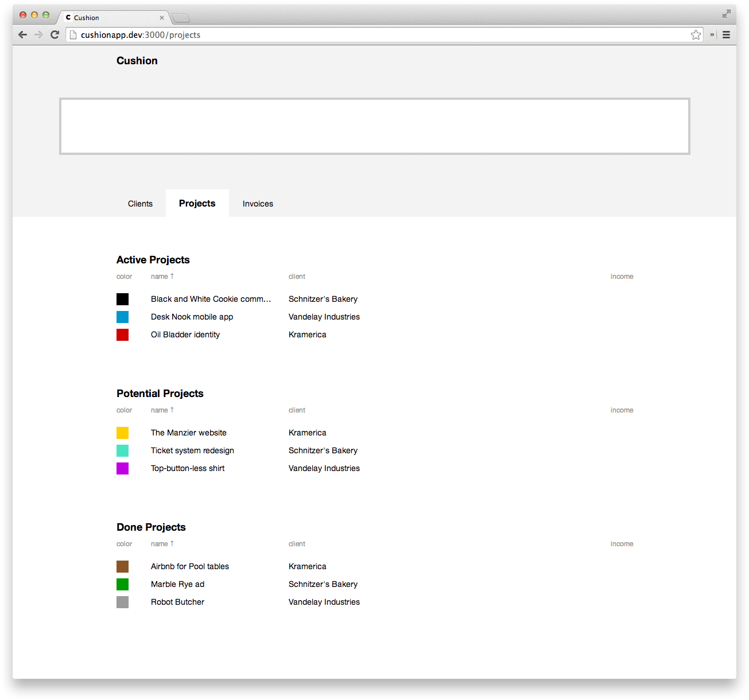Screen dimensions: 749x700
Task: Open the Desk Nook mobile app project
Action: pos(192,317)
